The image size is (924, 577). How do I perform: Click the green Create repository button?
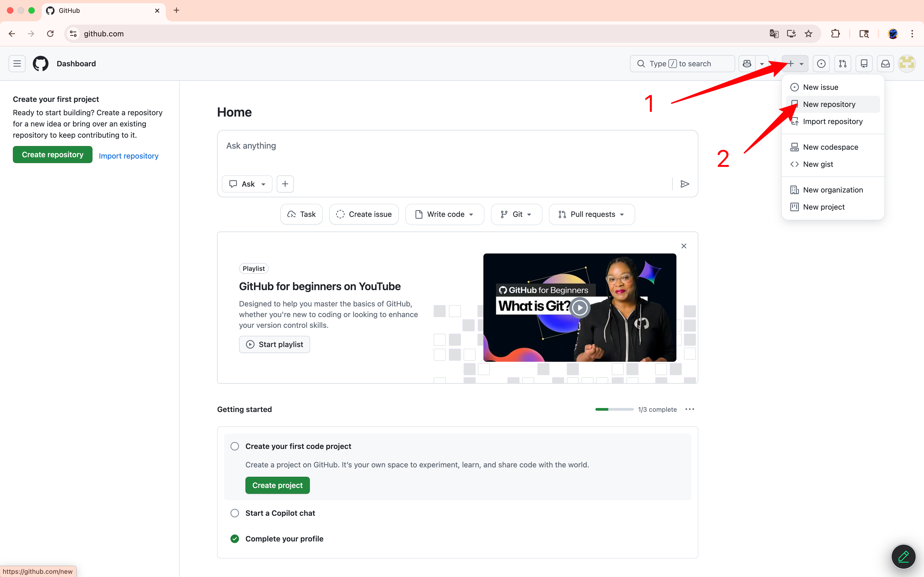53,155
